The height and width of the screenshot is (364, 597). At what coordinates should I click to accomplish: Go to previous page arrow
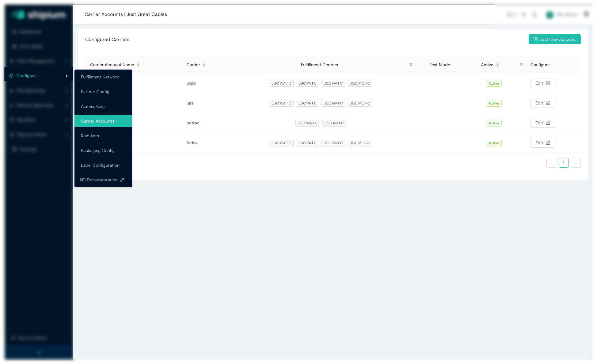click(x=551, y=163)
